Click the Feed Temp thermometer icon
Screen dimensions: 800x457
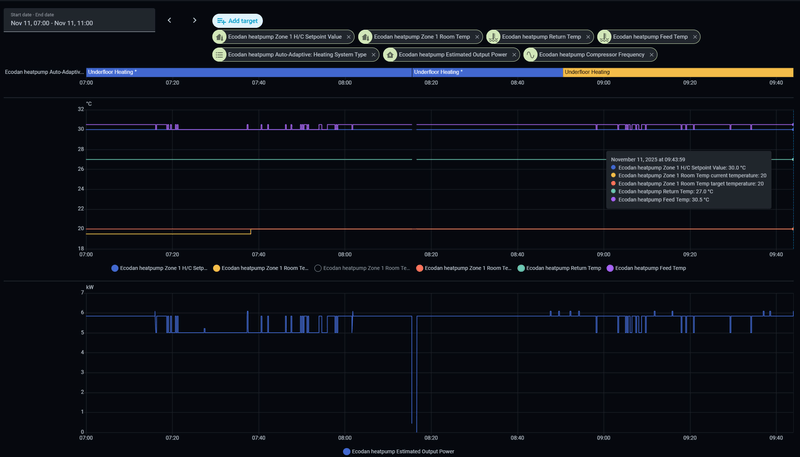click(x=606, y=37)
